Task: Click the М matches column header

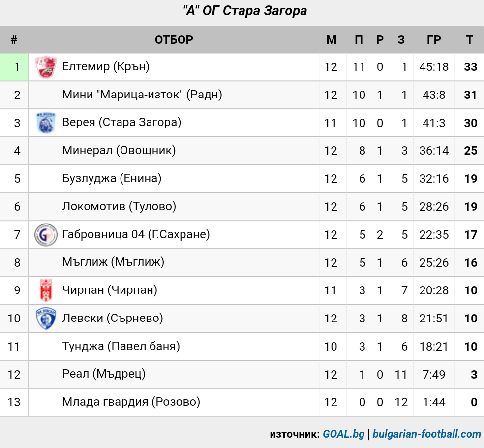Action: click(x=331, y=40)
